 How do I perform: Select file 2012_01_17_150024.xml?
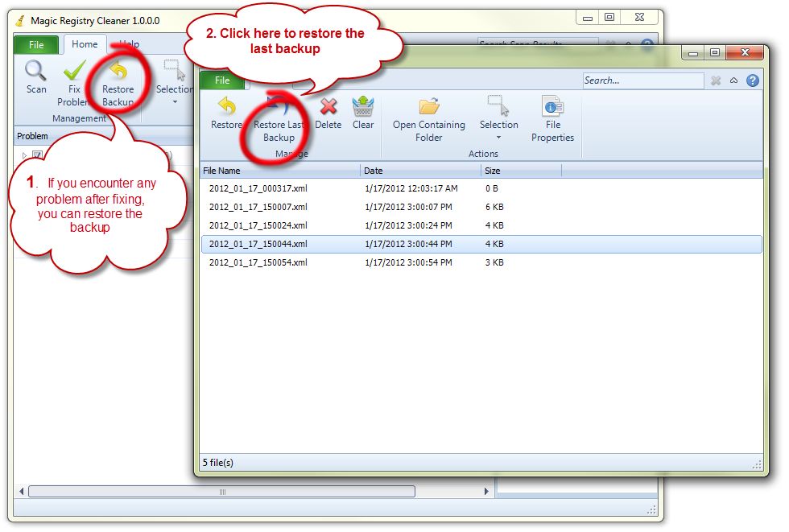pos(258,226)
